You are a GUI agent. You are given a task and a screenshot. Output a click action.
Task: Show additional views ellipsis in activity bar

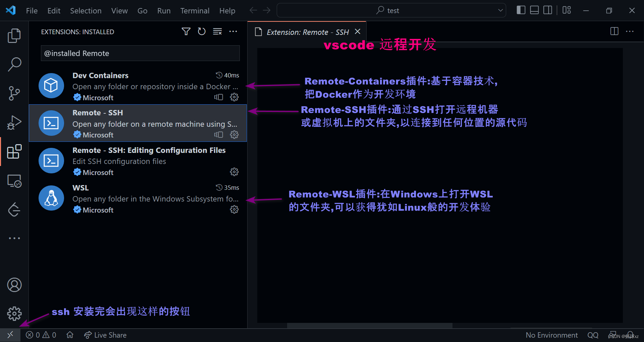tap(14, 238)
